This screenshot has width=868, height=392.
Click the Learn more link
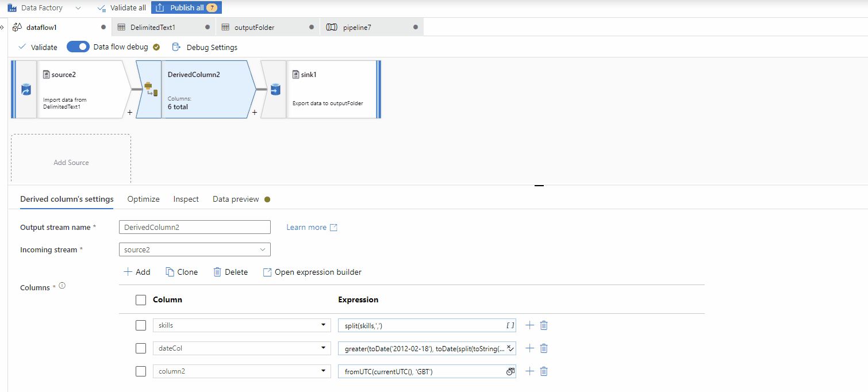pyautogui.click(x=312, y=227)
